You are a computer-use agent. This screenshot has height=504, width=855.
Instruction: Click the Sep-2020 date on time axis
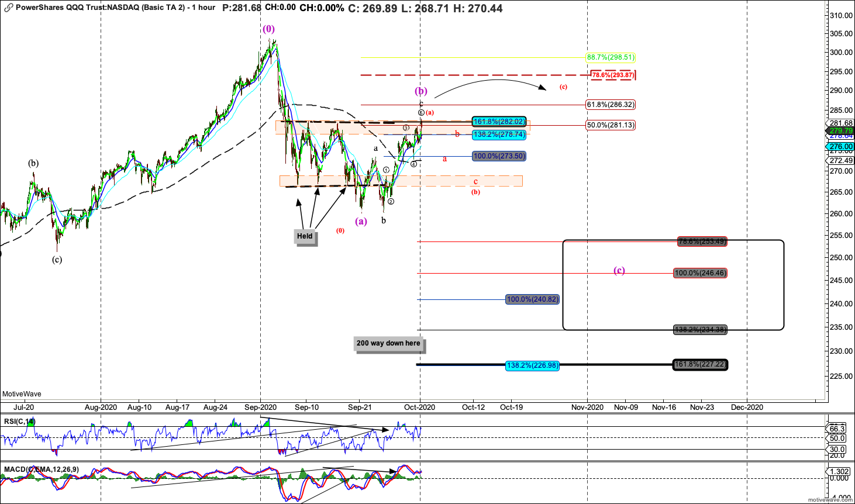(261, 407)
